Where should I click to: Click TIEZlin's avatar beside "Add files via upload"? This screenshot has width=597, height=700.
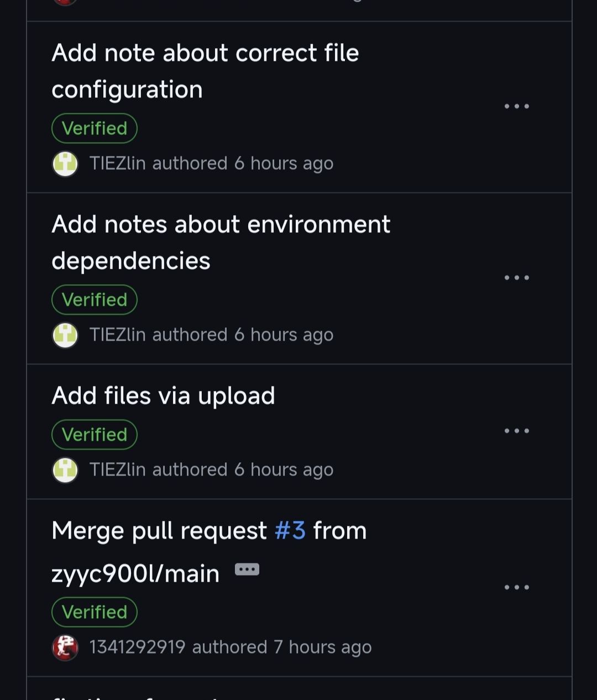point(65,469)
